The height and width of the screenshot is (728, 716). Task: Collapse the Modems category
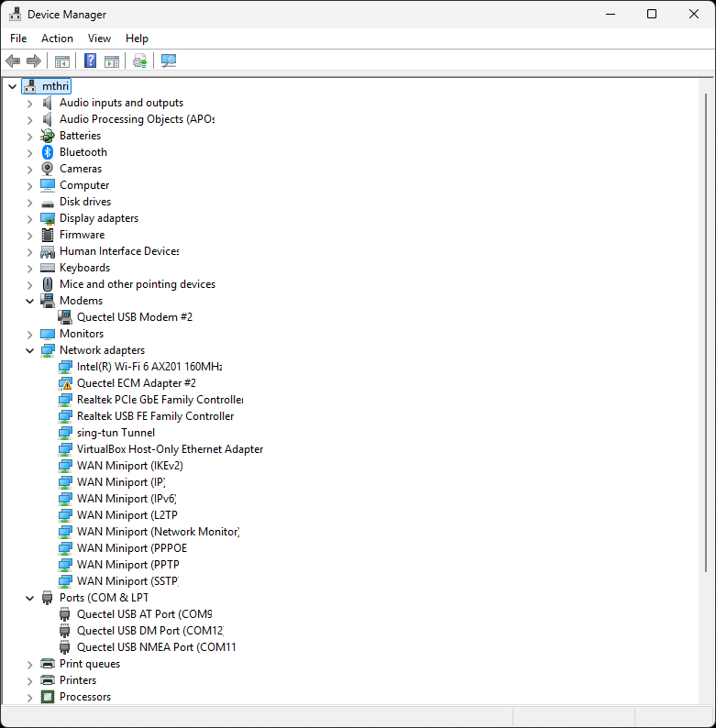[29, 301]
